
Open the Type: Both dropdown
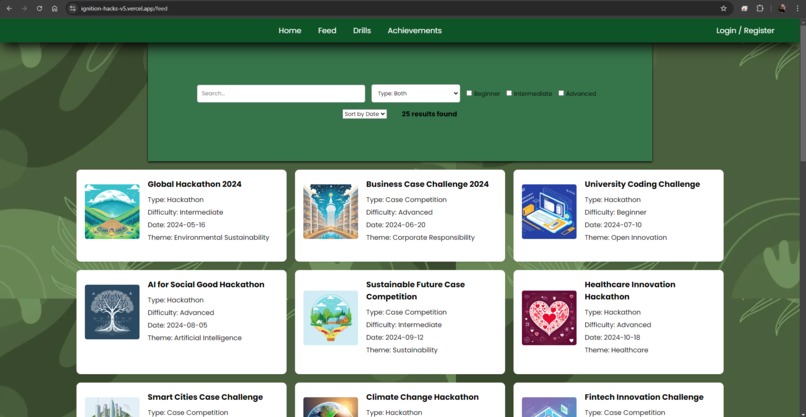point(416,93)
